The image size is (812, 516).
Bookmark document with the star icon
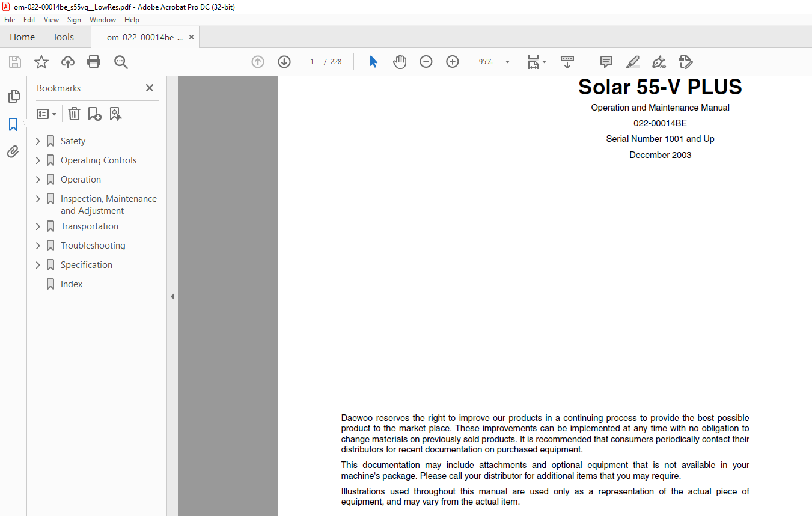point(41,62)
